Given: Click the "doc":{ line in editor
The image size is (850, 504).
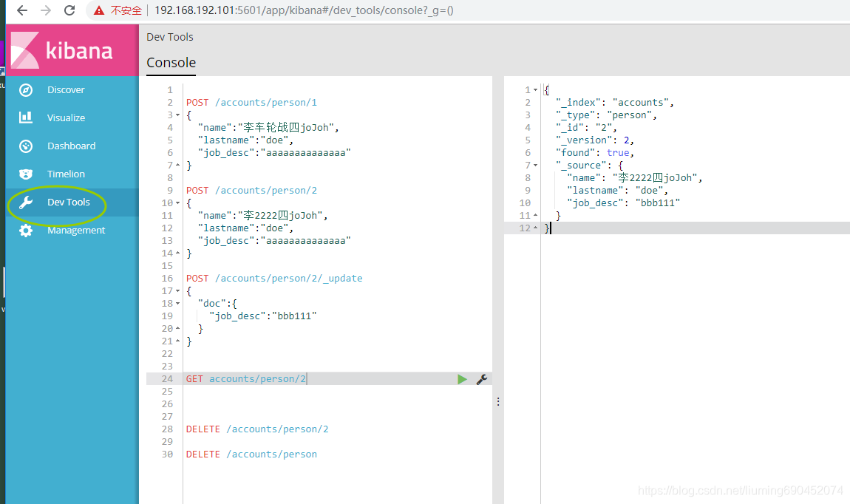Looking at the screenshot, I should point(217,304).
